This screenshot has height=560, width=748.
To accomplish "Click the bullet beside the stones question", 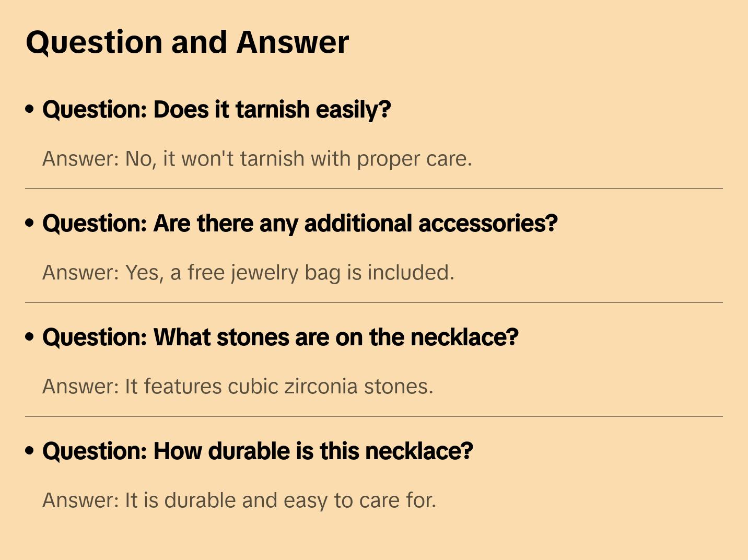I will (x=30, y=337).
